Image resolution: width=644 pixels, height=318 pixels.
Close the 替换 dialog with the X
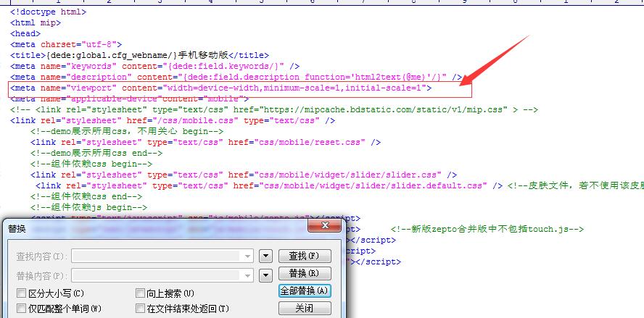coord(327,227)
